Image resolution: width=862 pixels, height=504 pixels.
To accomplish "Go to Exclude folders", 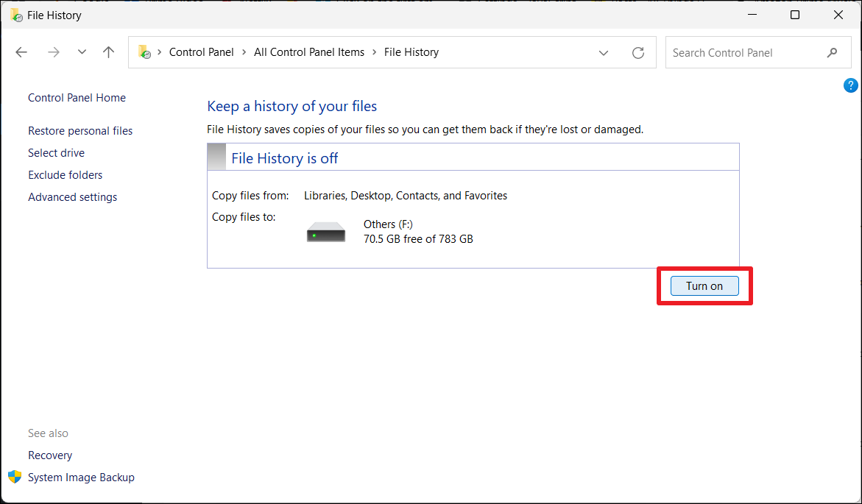I will click(x=65, y=175).
